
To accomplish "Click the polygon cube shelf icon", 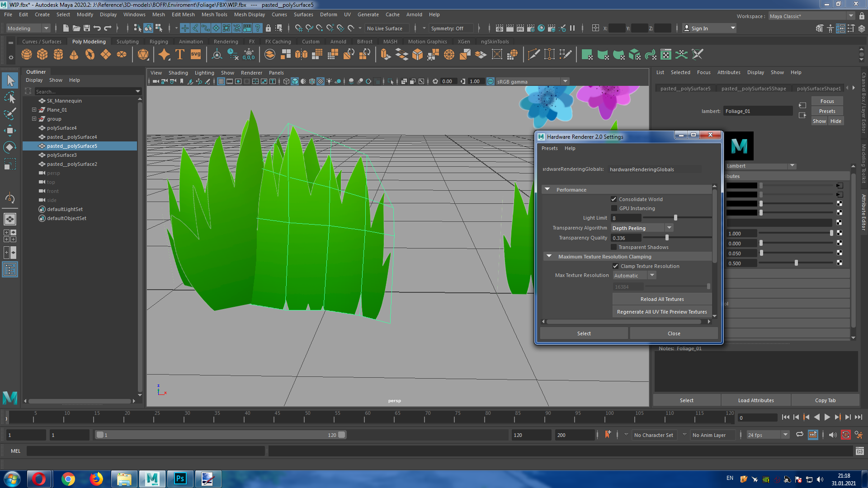I will (42, 55).
